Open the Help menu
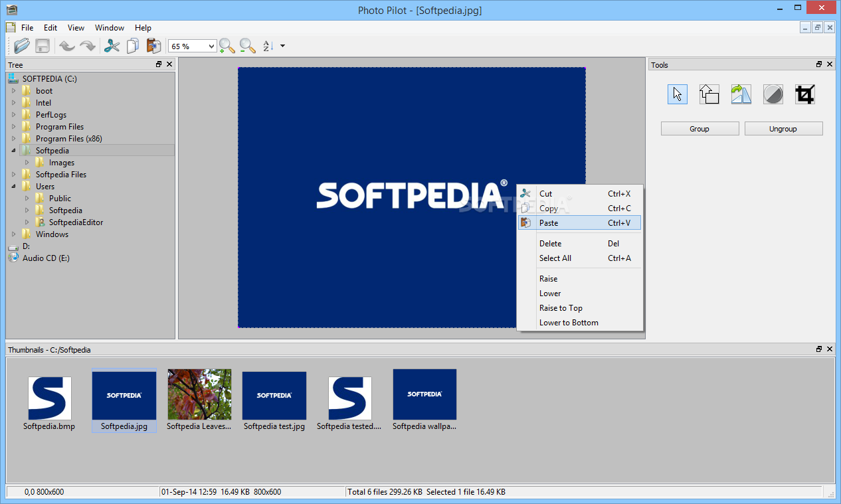This screenshot has width=841, height=504. point(143,28)
